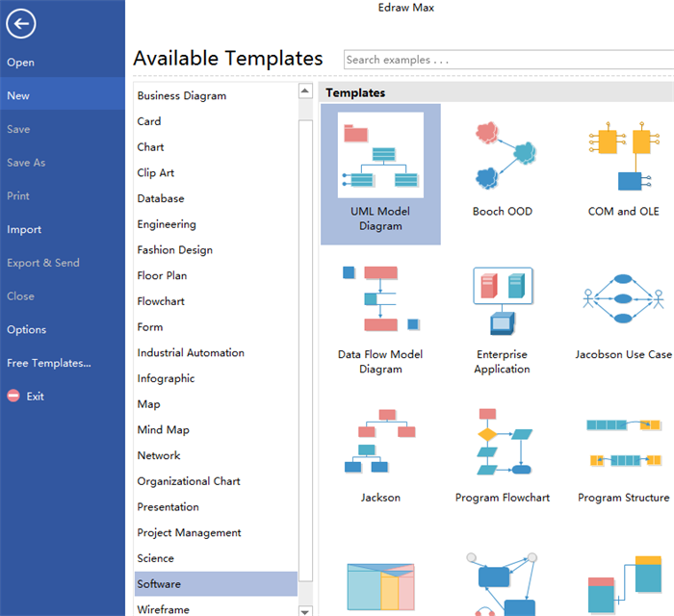Choose Import in the sidebar
Viewport: 674px width, 616px height.
click(x=24, y=229)
